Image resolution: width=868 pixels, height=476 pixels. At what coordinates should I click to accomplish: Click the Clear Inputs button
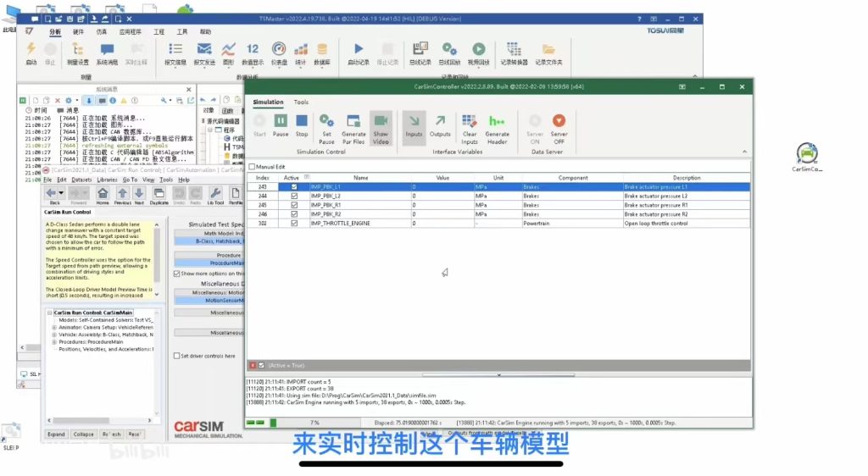(x=470, y=129)
